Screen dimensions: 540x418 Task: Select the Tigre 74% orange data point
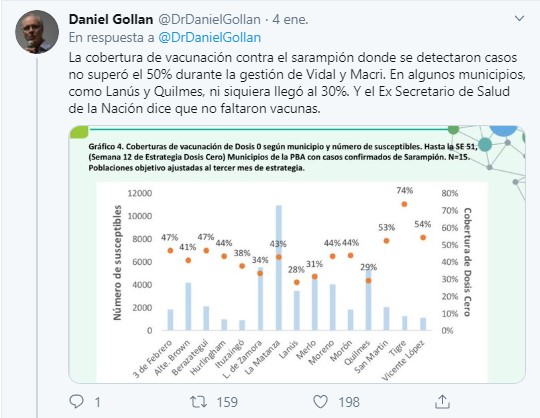click(404, 204)
